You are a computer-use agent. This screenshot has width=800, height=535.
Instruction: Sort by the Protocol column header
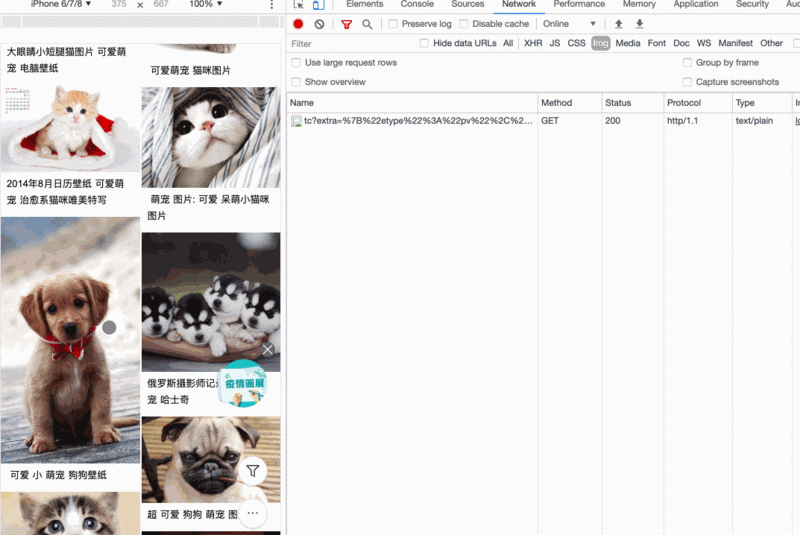[697, 103]
